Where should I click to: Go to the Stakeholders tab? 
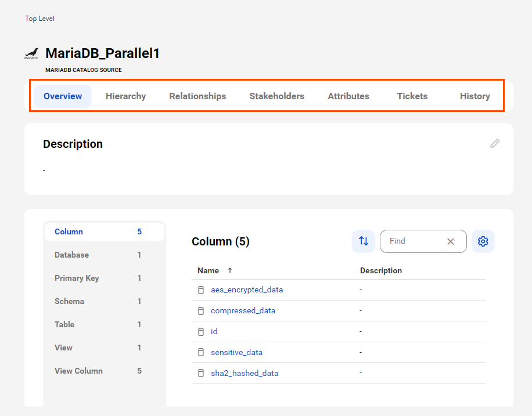277,96
